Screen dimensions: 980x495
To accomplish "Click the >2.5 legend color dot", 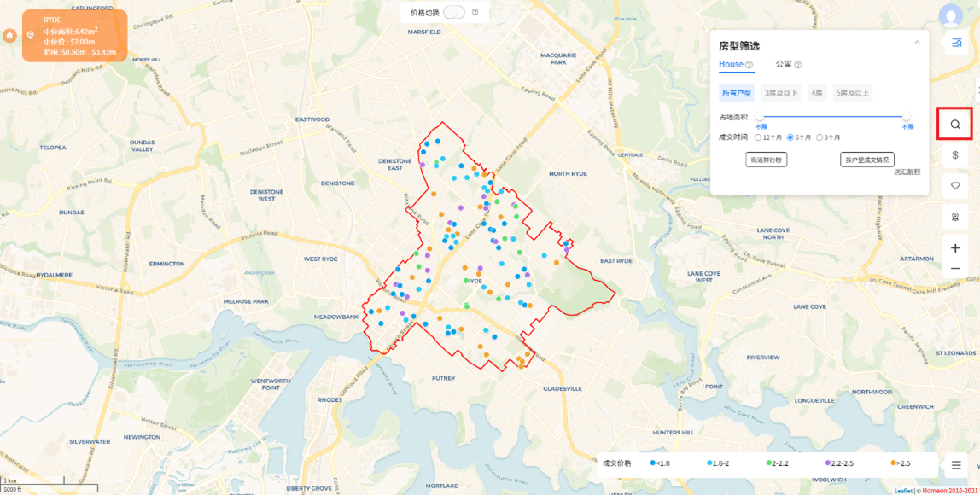I will [893, 463].
